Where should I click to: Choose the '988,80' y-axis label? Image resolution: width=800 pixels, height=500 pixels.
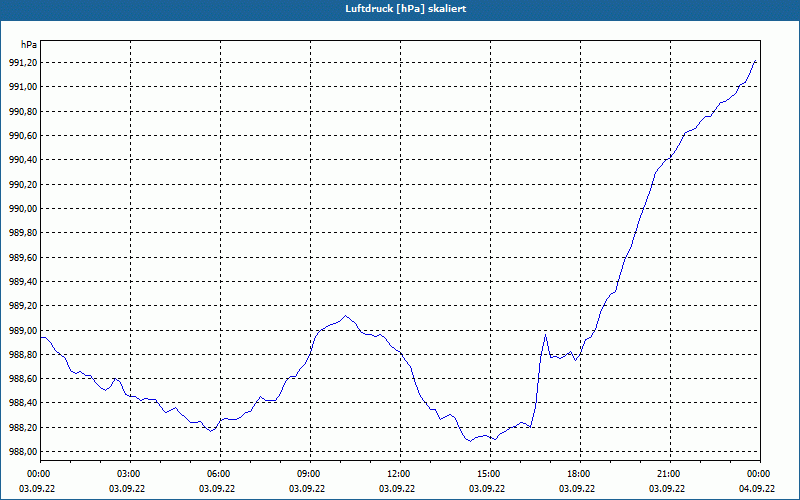[x=23, y=355]
